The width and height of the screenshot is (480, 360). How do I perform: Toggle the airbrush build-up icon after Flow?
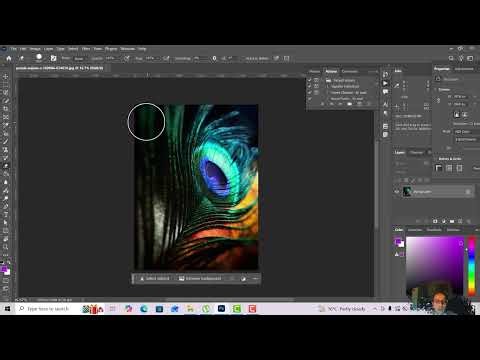coord(166,58)
